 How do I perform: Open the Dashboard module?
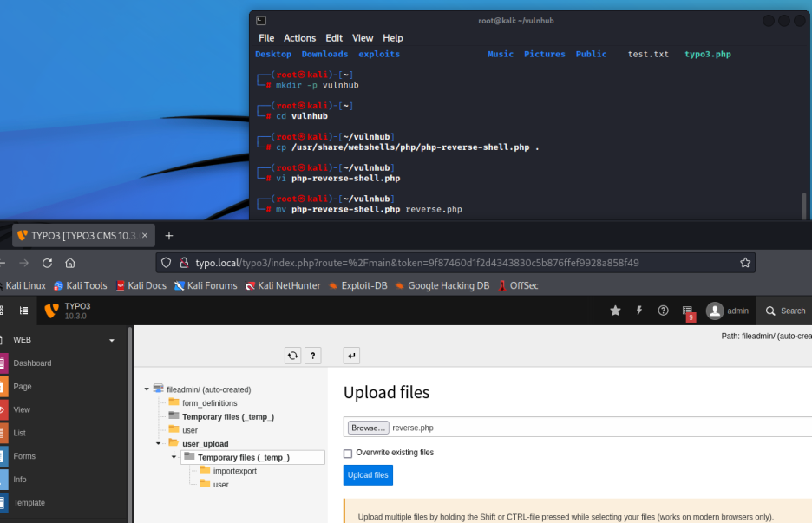(32, 363)
